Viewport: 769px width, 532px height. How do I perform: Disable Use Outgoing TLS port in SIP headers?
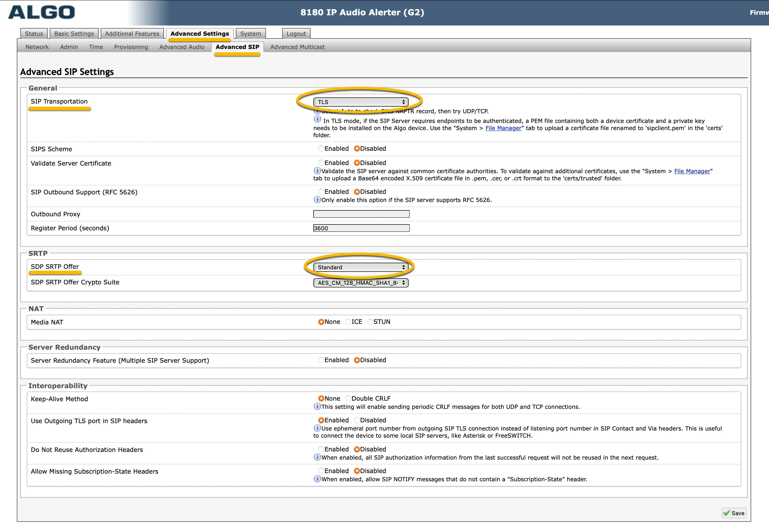pos(357,420)
